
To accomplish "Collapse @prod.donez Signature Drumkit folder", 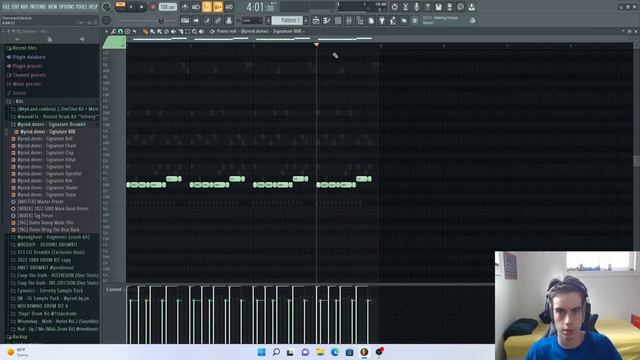I will 51,124.
